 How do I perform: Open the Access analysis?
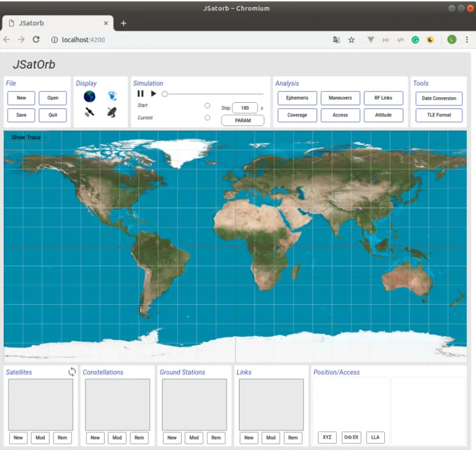[x=340, y=115]
